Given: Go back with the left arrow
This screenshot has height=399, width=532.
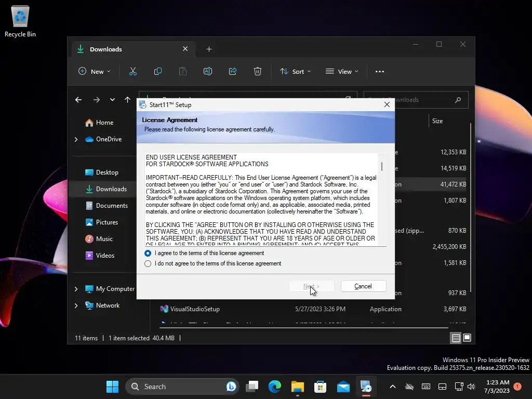Looking at the screenshot, I should (x=78, y=100).
